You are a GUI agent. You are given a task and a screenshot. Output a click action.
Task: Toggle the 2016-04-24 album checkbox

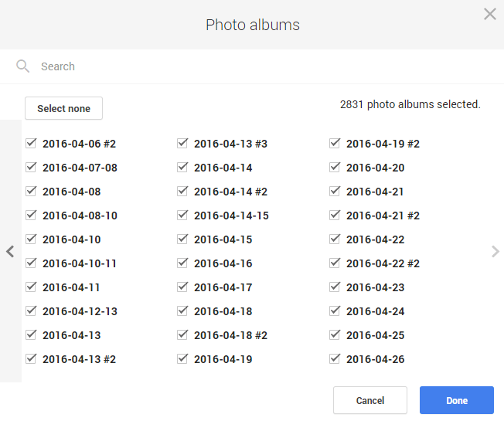pos(335,311)
